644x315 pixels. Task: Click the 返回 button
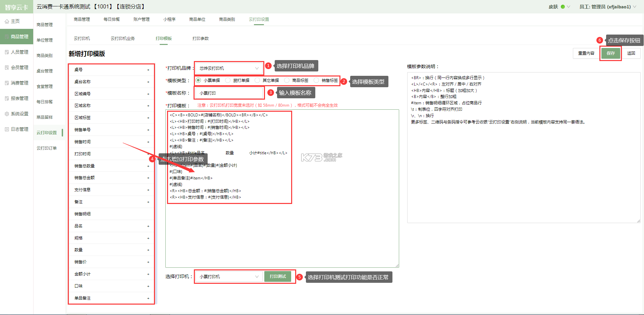(x=631, y=53)
